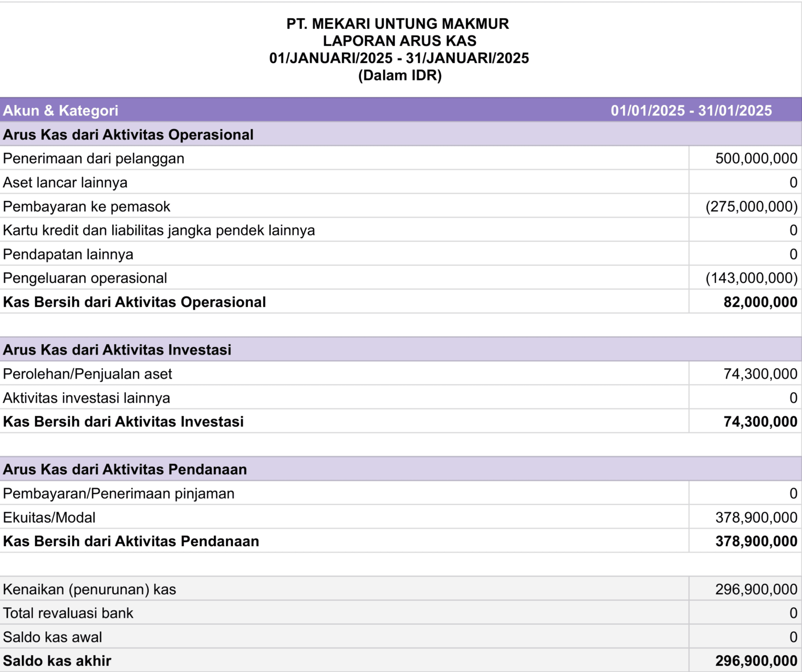
Task: Click Arus Kas dari Aktivitas Pendanaan section header
Action: point(125,469)
